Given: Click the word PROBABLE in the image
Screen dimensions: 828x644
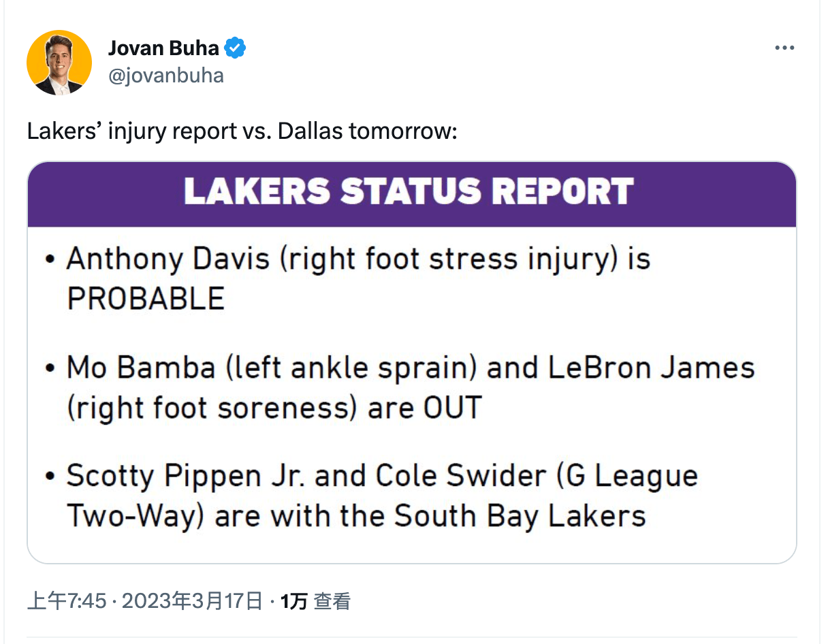Looking at the screenshot, I should (x=146, y=299).
